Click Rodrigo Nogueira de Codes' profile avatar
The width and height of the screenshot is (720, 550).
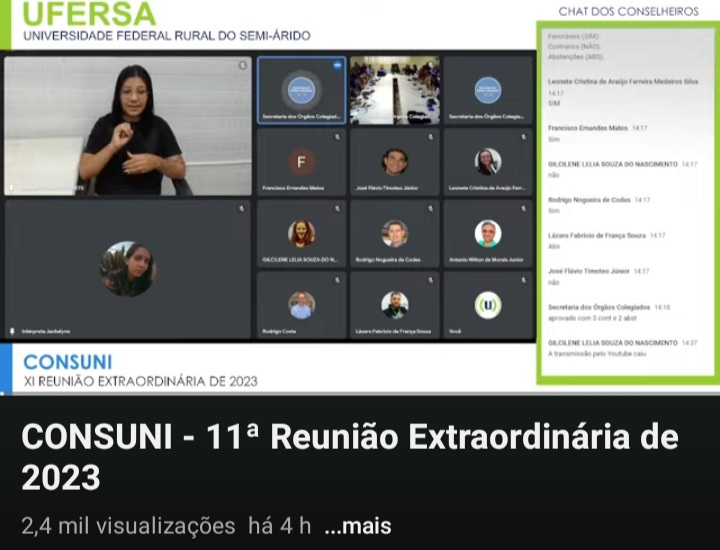tap(394, 233)
